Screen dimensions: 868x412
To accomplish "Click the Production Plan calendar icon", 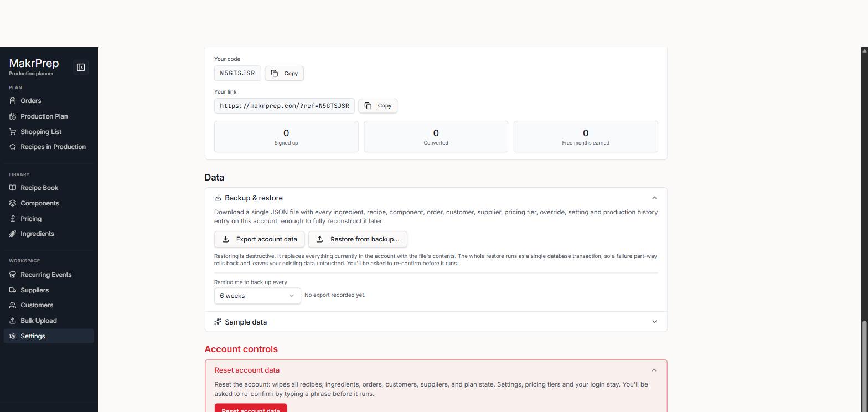I will [x=13, y=116].
